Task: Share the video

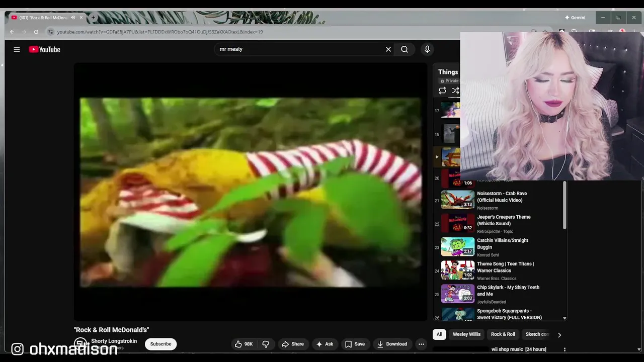Action: click(x=292, y=344)
